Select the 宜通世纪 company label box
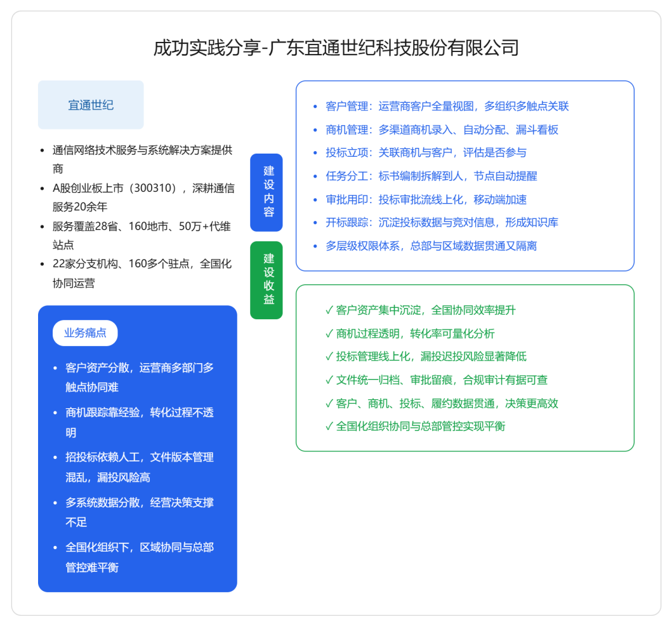This screenshot has width=672, height=631. (91, 105)
